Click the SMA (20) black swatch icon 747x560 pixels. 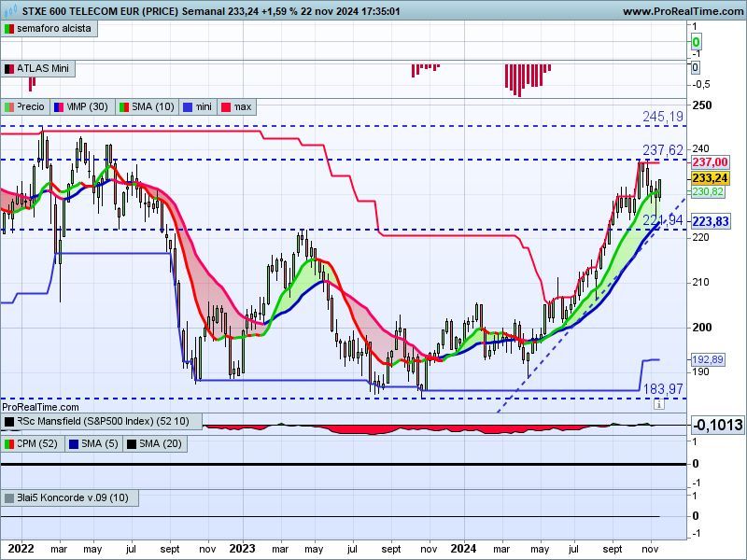click(x=132, y=444)
